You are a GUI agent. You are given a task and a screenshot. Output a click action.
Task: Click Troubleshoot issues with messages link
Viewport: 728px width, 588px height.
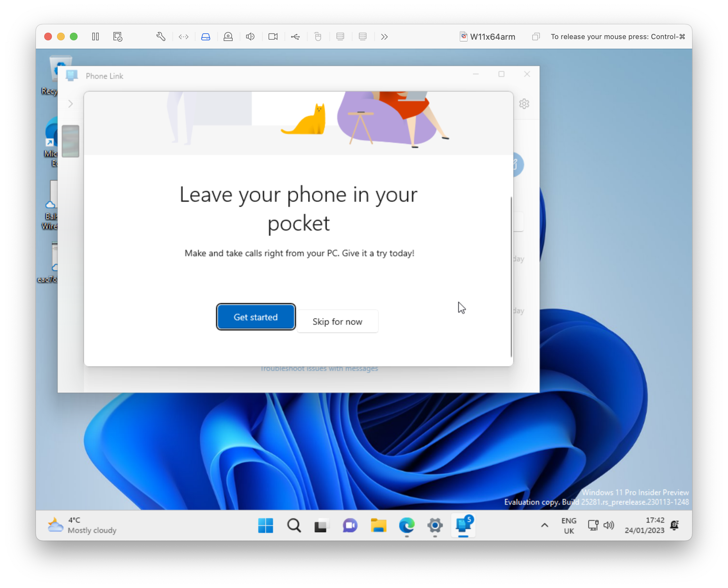(x=319, y=369)
